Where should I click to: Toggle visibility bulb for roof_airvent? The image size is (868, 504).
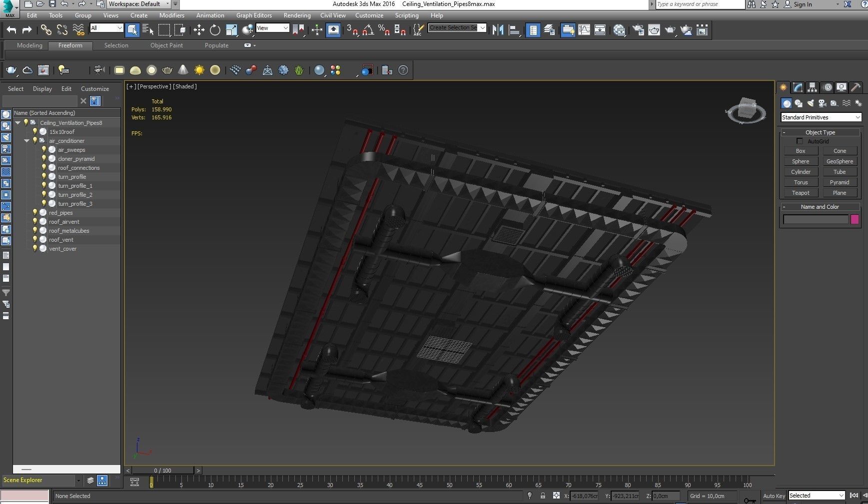35,222
